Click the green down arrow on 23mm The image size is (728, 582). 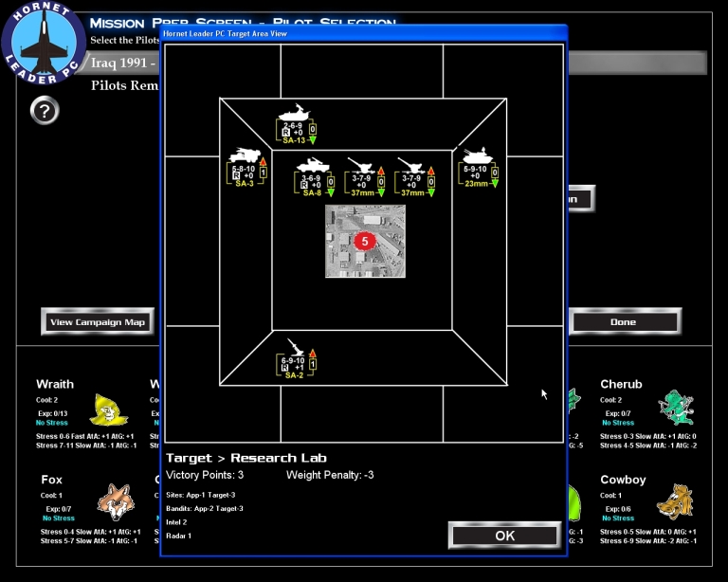(495, 183)
